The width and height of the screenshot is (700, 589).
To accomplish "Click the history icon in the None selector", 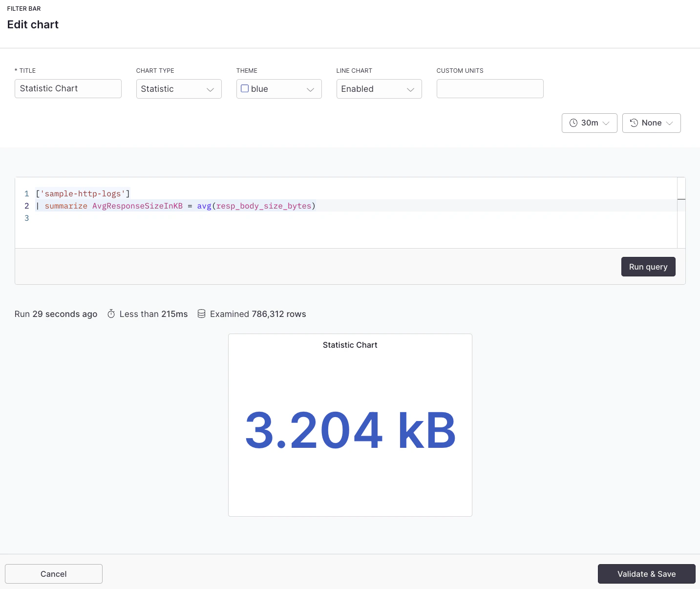I will coord(633,123).
